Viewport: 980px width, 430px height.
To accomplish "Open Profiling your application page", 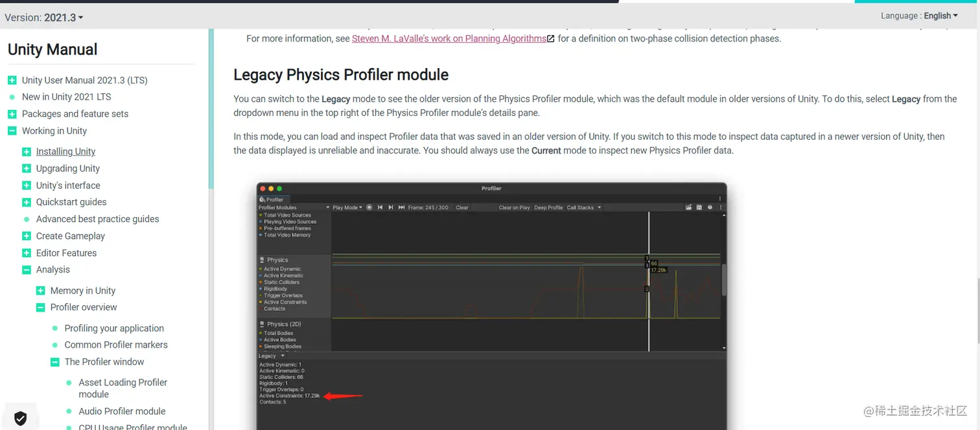I will click(114, 328).
